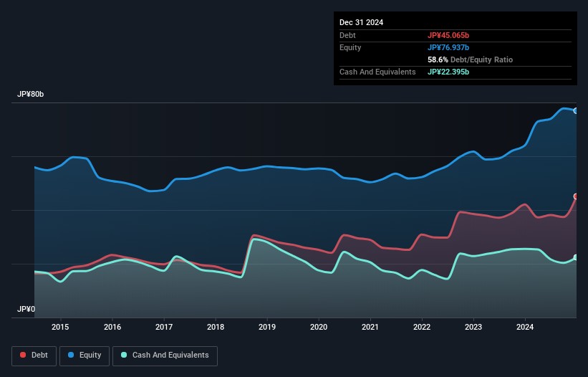Click the 2020 year label on the axis
588x377 pixels.
click(x=319, y=328)
